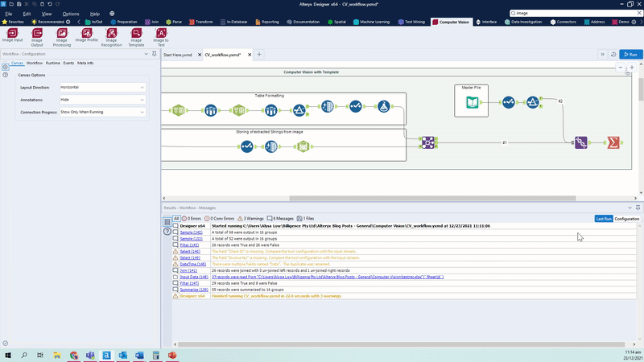Select the Image Output tool
Screen dimensions: 644x362
tap(37, 37)
